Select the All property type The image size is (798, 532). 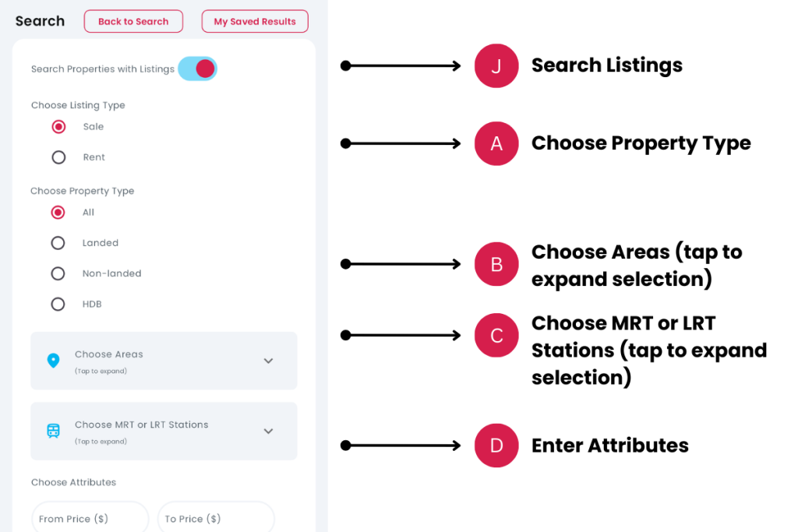tap(58, 212)
